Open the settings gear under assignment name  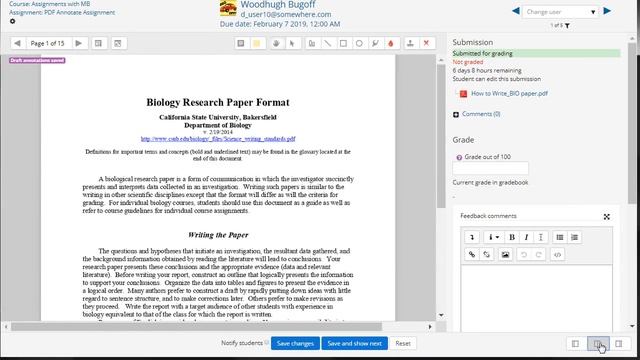coord(13,21)
